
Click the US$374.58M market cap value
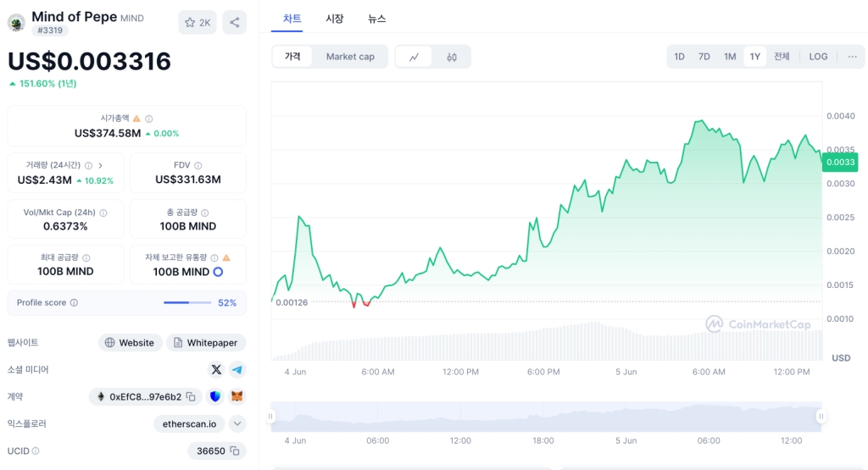point(108,133)
